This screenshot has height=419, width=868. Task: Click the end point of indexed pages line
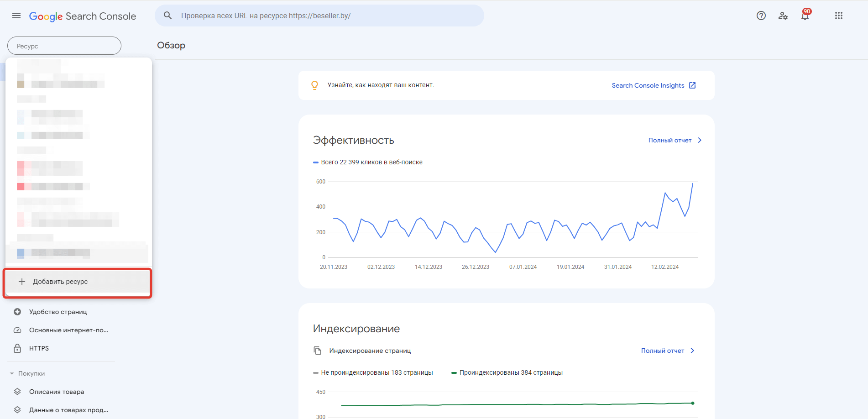(693, 403)
